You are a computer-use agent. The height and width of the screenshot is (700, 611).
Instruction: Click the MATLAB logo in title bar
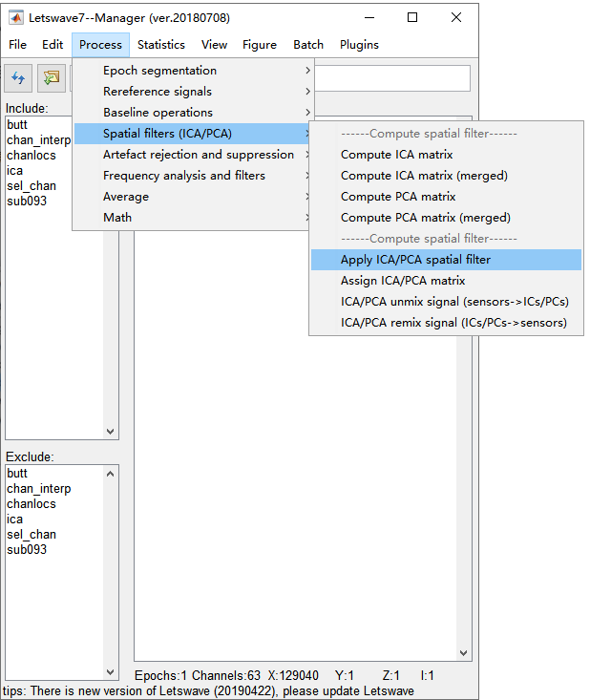pyautogui.click(x=16, y=18)
